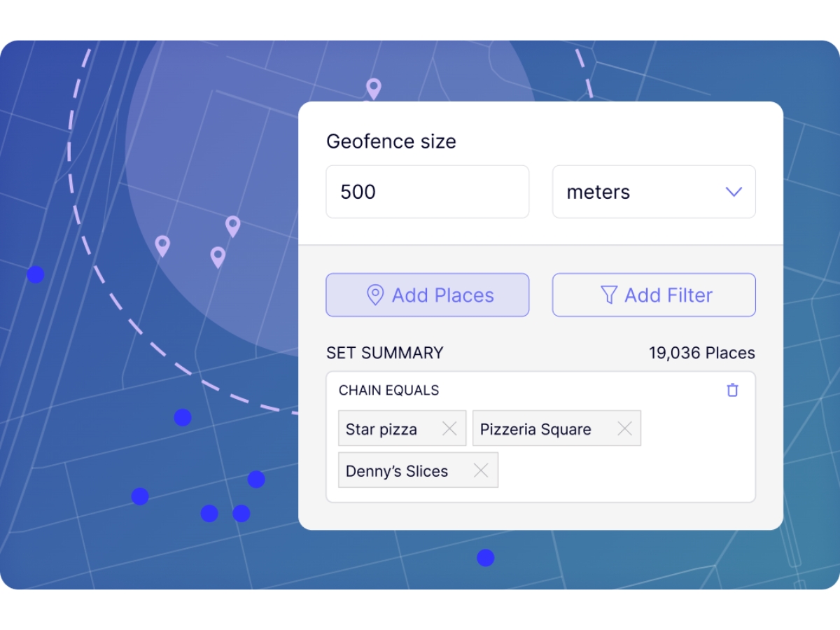The image size is (840, 630).
Task: Click the 19,036 Places count
Action: point(702,353)
